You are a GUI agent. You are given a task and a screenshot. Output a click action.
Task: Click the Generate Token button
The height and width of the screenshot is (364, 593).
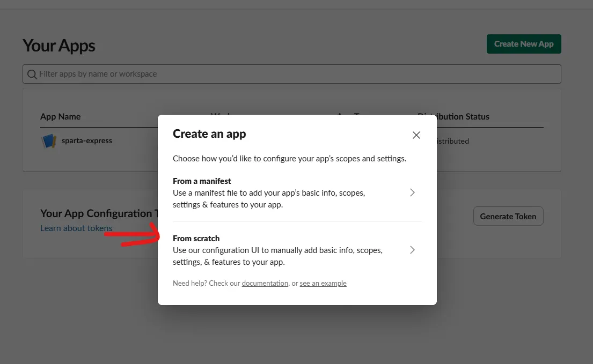click(x=508, y=217)
